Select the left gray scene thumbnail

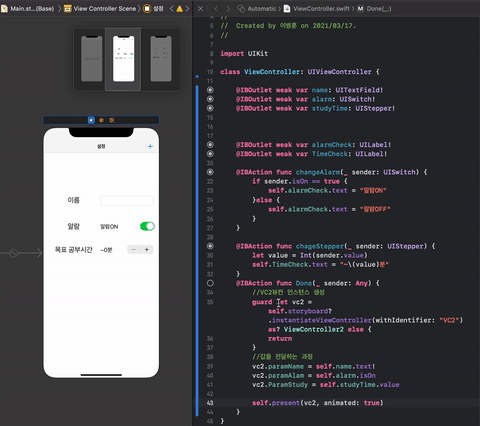[92, 59]
